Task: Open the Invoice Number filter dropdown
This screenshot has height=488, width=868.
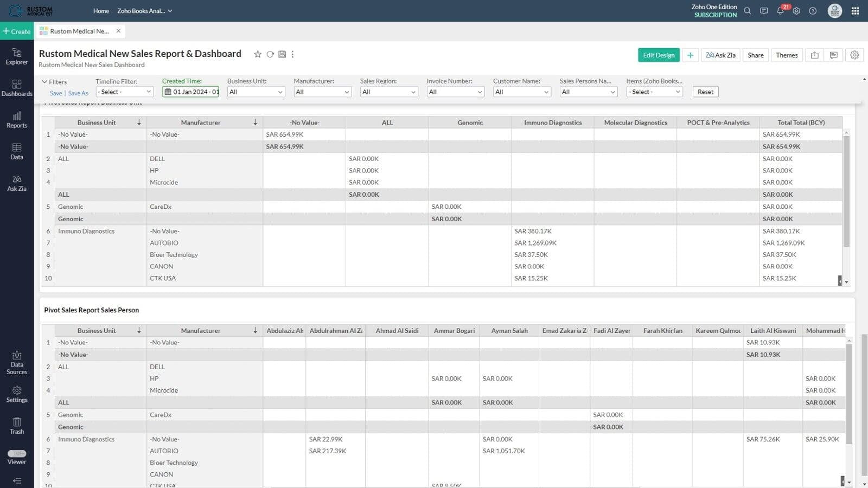Action: (456, 92)
